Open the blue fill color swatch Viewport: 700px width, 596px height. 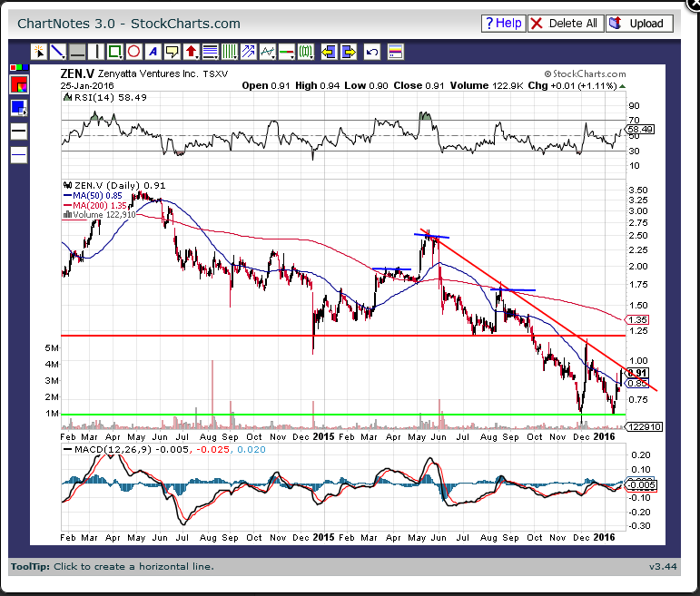pyautogui.click(x=19, y=108)
